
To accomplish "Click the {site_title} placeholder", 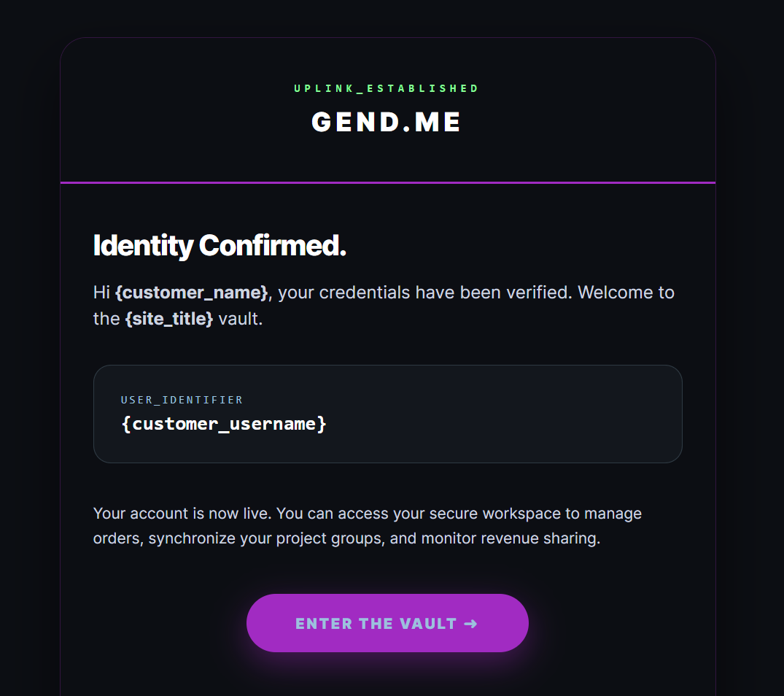I will tap(169, 319).
